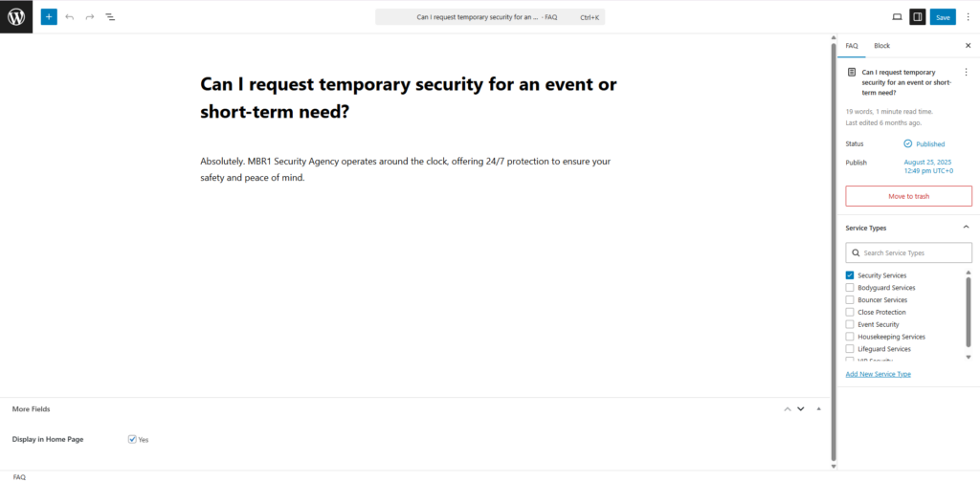This screenshot has width=980, height=482.
Task: Click the Move to trash button
Action: (908, 196)
